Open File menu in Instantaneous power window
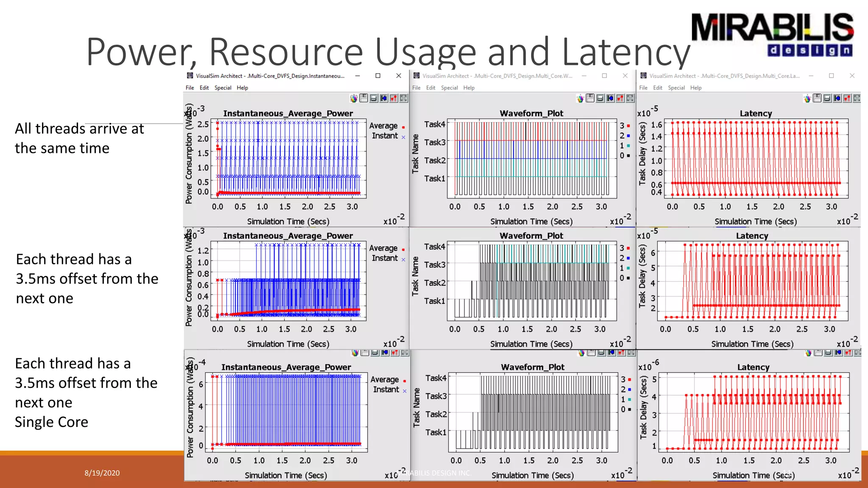The height and width of the screenshot is (488, 868). pos(189,88)
